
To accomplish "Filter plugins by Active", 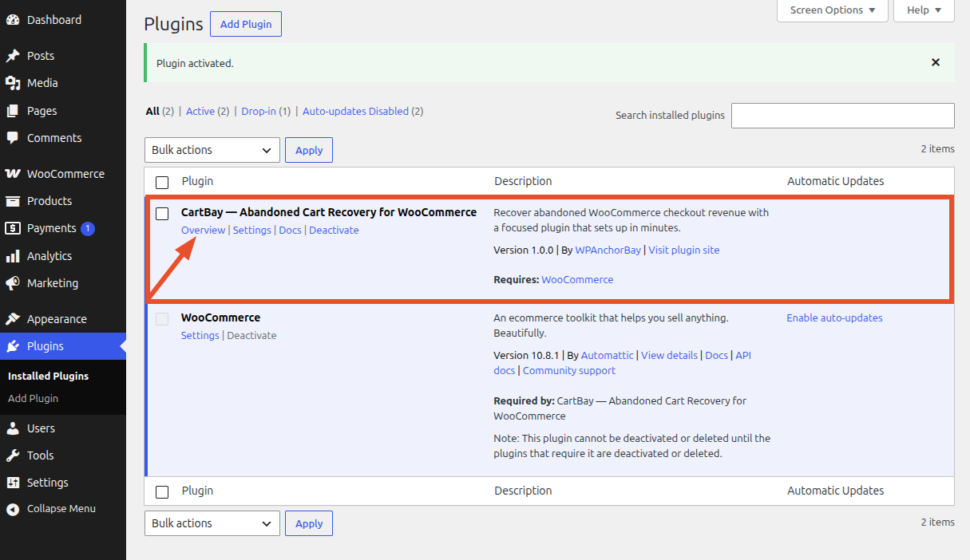I will (x=200, y=112).
